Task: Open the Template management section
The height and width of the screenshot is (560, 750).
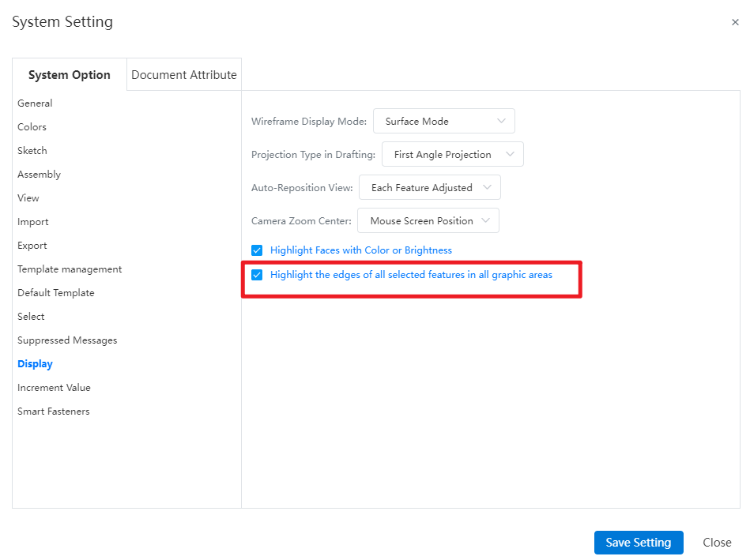Action: (70, 269)
